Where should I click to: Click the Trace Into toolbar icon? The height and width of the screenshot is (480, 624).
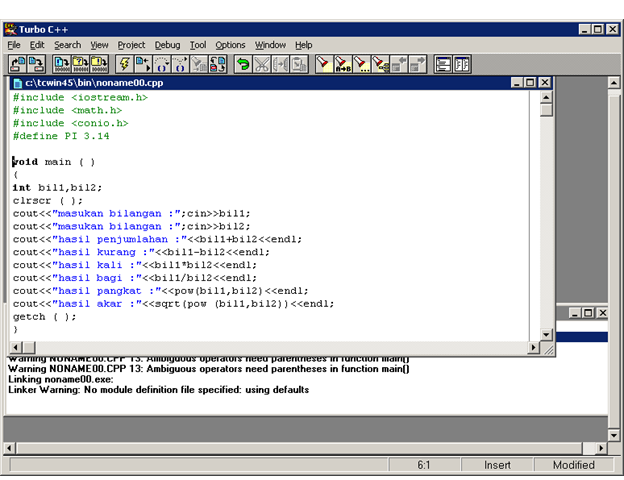tap(180, 64)
